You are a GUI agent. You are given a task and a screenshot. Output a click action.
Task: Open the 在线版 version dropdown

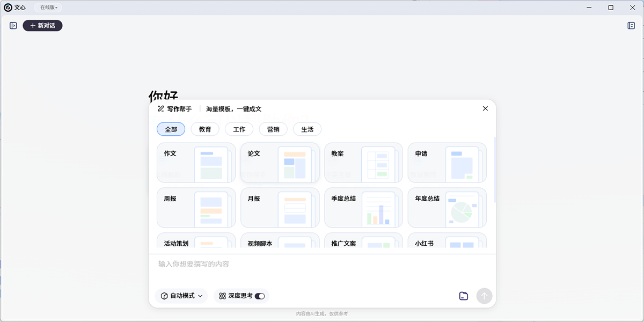coord(48,8)
